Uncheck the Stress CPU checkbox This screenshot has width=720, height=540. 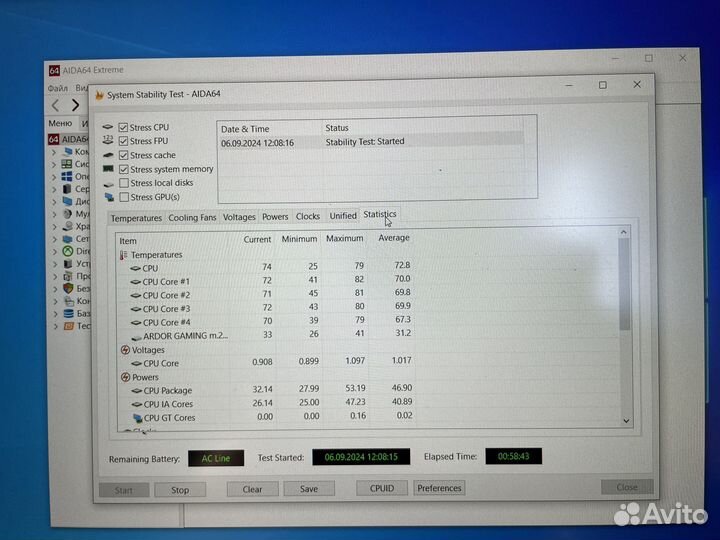[123, 127]
